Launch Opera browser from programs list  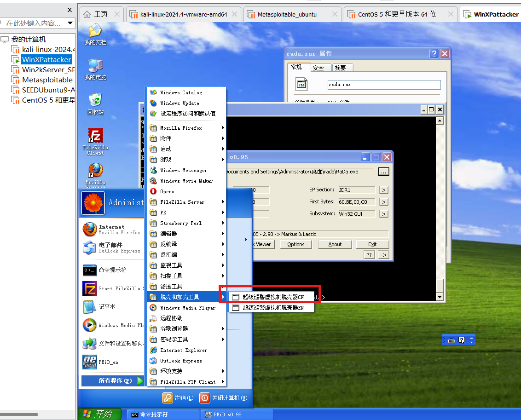tap(186, 191)
